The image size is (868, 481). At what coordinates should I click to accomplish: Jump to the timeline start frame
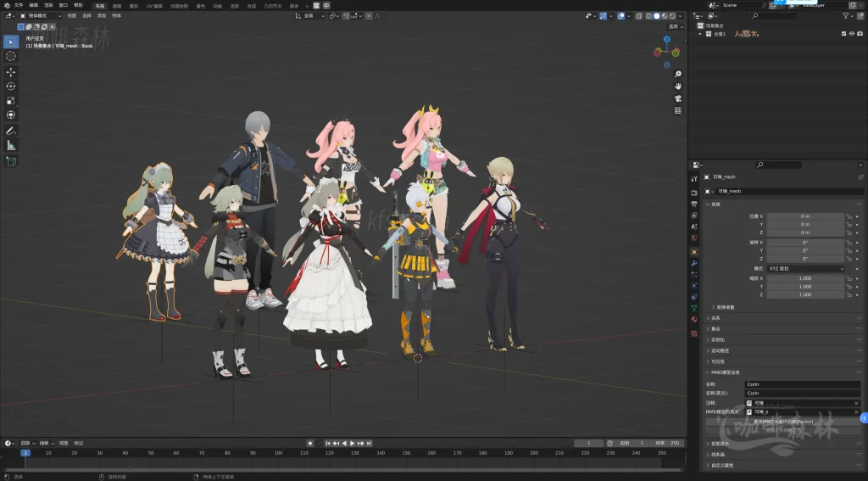coord(328,444)
